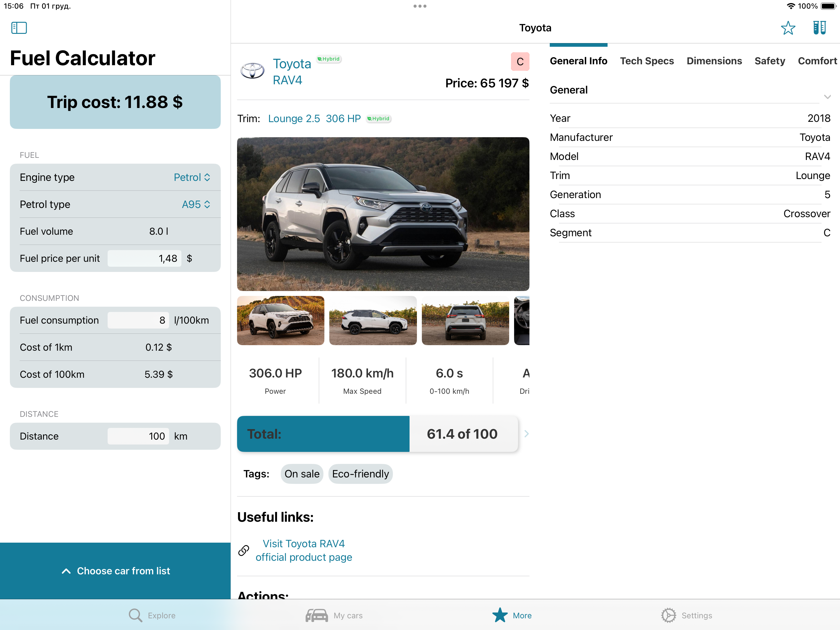Tap the On sale tag
This screenshot has height=630, width=840.
tap(302, 474)
